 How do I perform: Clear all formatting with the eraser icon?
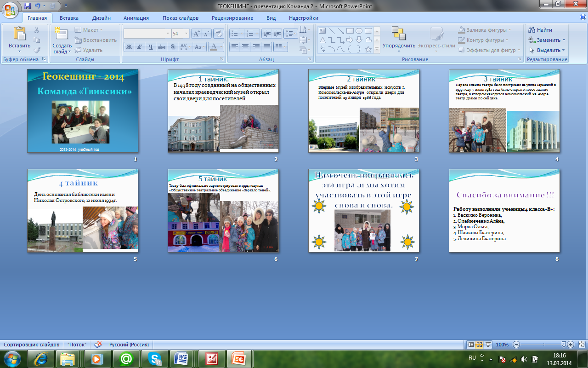219,34
